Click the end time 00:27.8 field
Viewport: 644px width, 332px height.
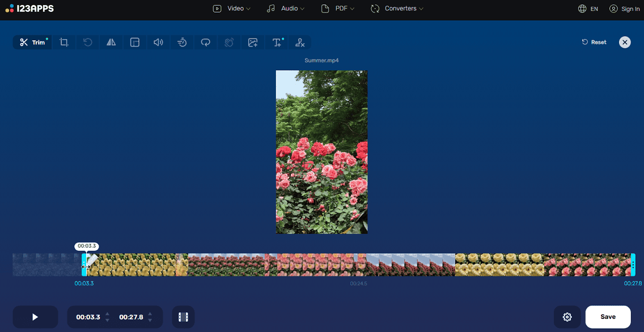click(x=131, y=317)
